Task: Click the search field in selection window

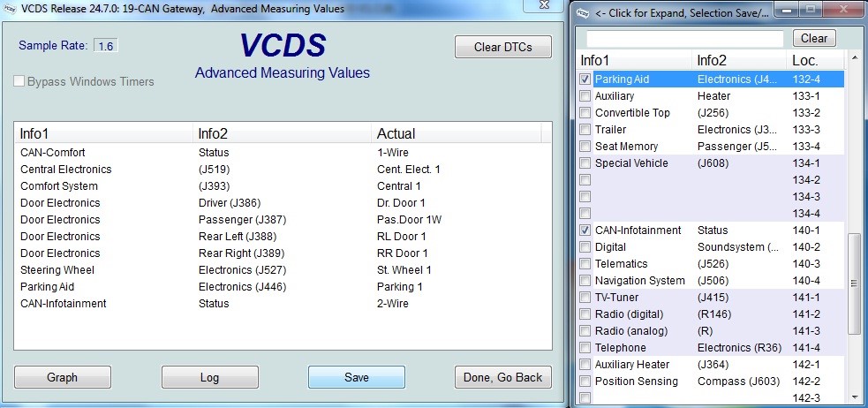Action: pyautogui.click(x=684, y=38)
